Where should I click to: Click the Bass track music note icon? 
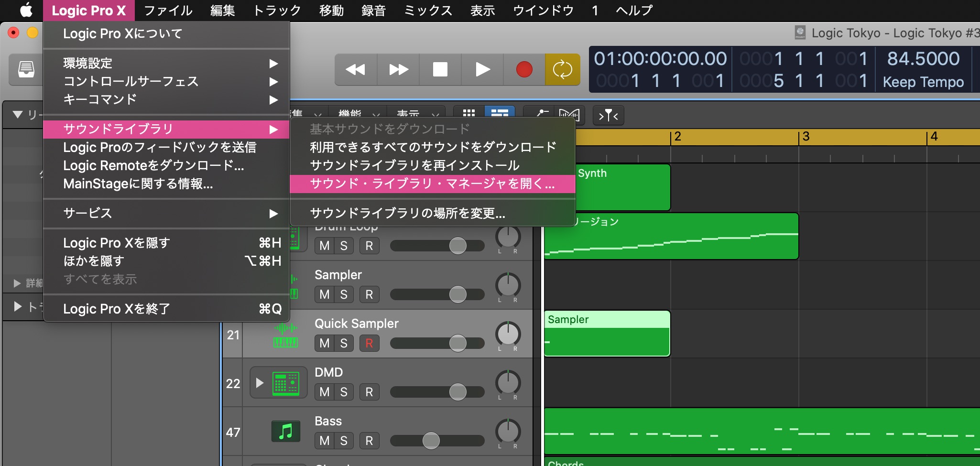pyautogui.click(x=286, y=432)
